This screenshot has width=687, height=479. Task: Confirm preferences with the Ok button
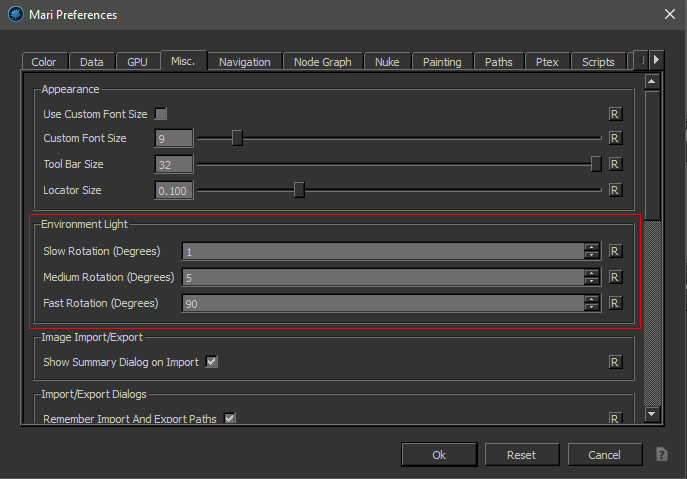[x=439, y=455]
